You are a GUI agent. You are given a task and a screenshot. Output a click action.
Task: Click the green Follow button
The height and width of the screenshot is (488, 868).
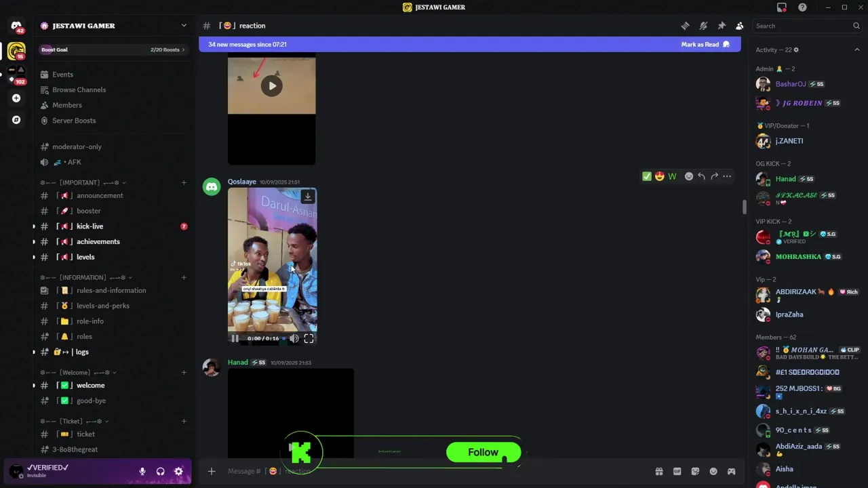[484, 452]
